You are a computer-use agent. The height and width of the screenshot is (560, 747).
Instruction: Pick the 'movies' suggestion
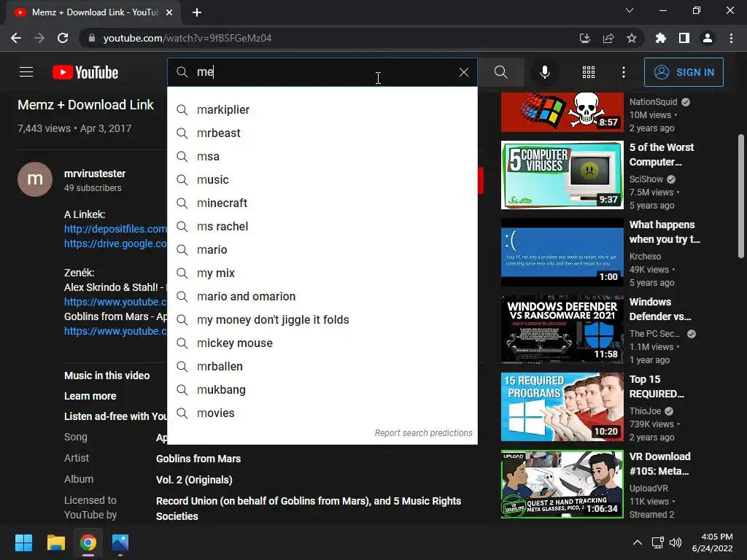point(322,413)
